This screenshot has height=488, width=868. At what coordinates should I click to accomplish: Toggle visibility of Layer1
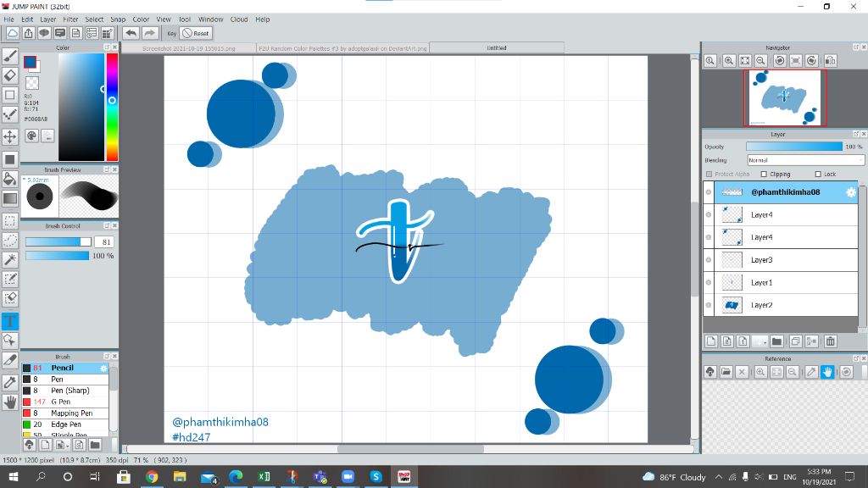click(x=709, y=283)
